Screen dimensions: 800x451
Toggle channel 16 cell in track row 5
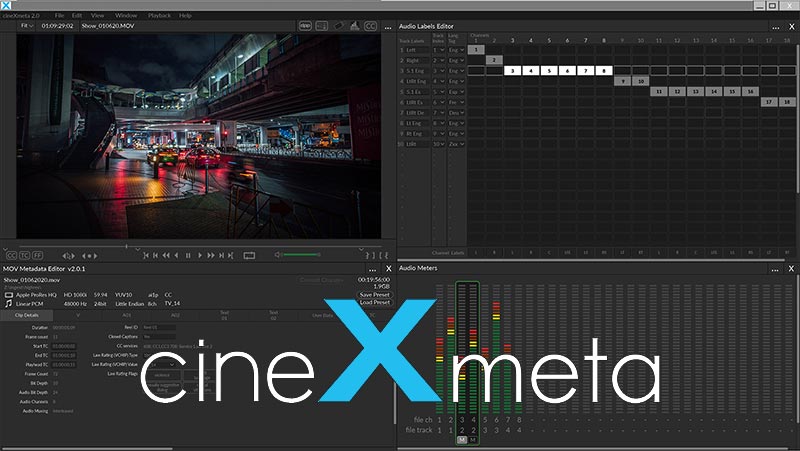click(x=751, y=91)
